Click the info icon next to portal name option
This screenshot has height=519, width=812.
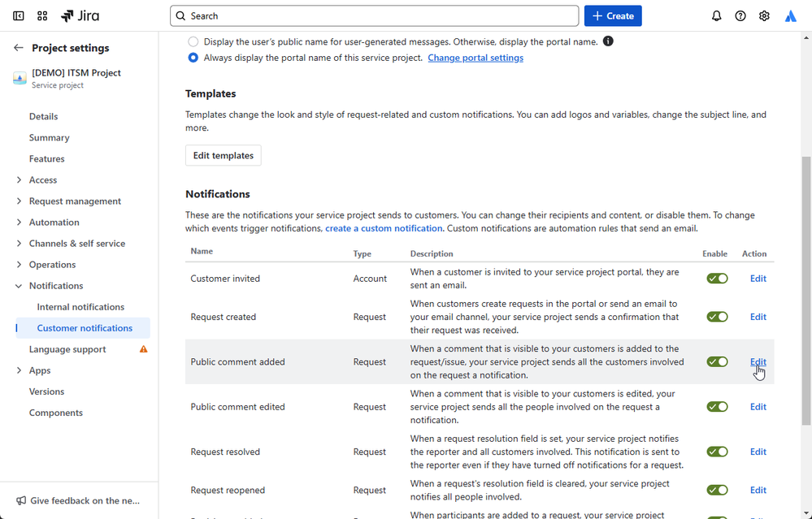pos(608,41)
